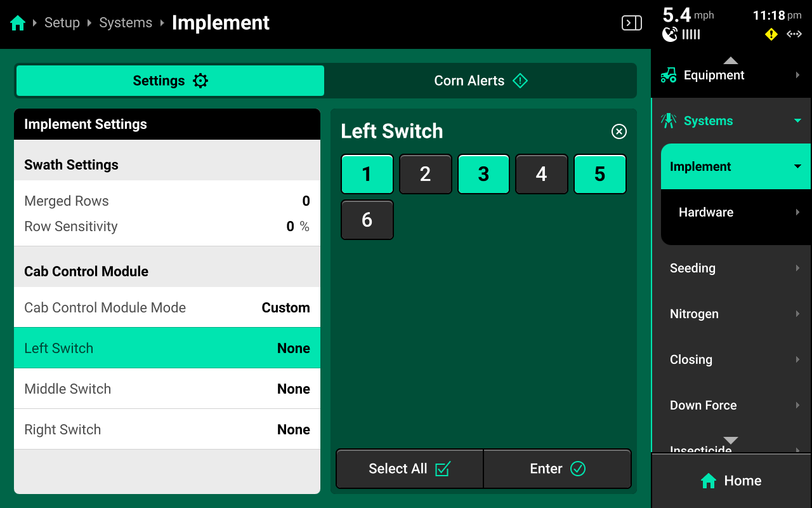Tap the 5.4 mph speed readout
The height and width of the screenshot is (508, 812).
coord(688,15)
